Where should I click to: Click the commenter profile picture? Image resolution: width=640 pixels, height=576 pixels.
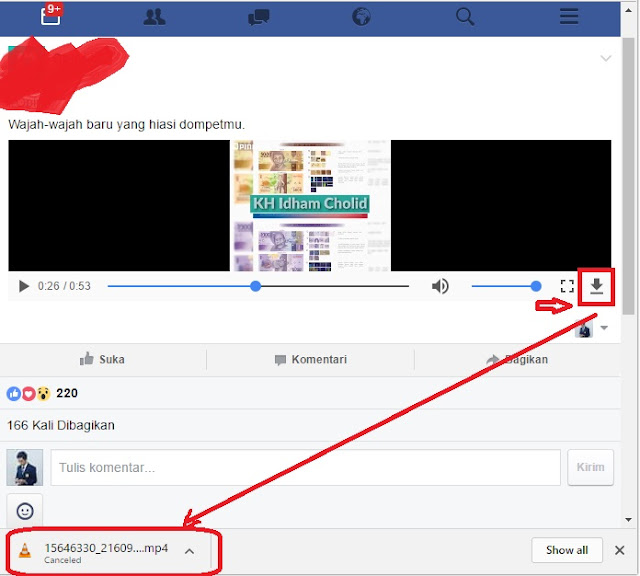coord(24,467)
